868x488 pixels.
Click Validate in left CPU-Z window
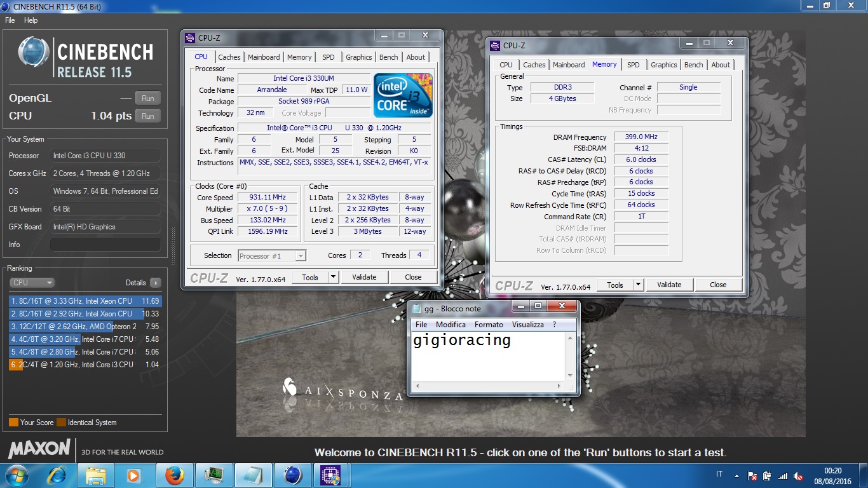(364, 277)
